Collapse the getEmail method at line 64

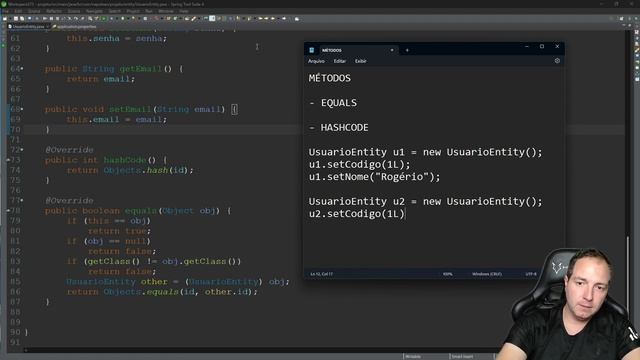coord(22,69)
